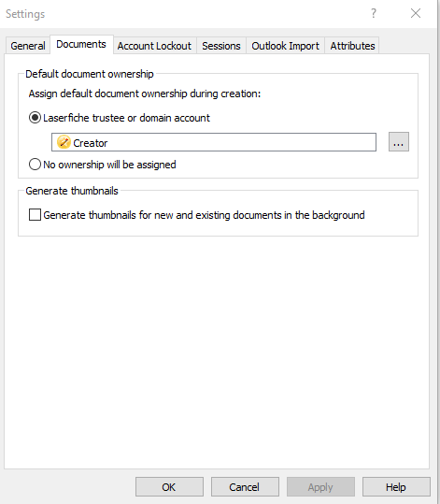Click the Cancel button
Screen dimensions: 440x504
(x=245, y=486)
